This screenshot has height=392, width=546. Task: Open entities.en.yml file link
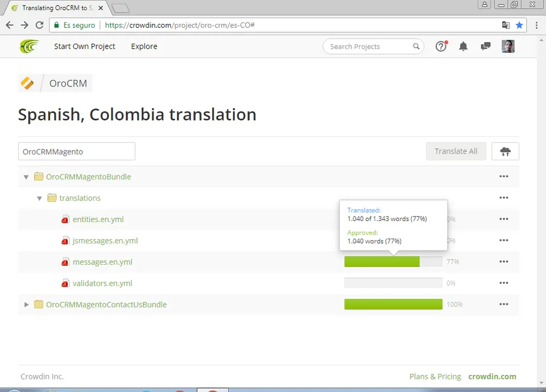coord(98,219)
